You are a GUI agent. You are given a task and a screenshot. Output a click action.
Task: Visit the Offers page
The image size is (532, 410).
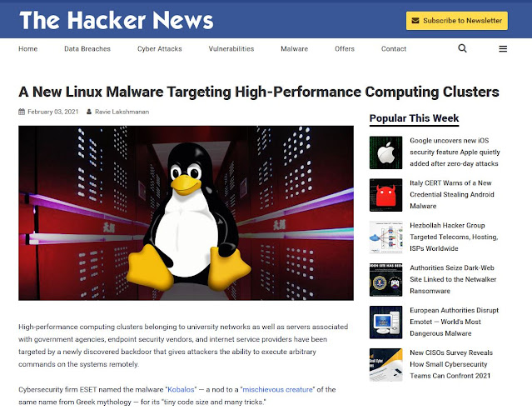pos(345,49)
